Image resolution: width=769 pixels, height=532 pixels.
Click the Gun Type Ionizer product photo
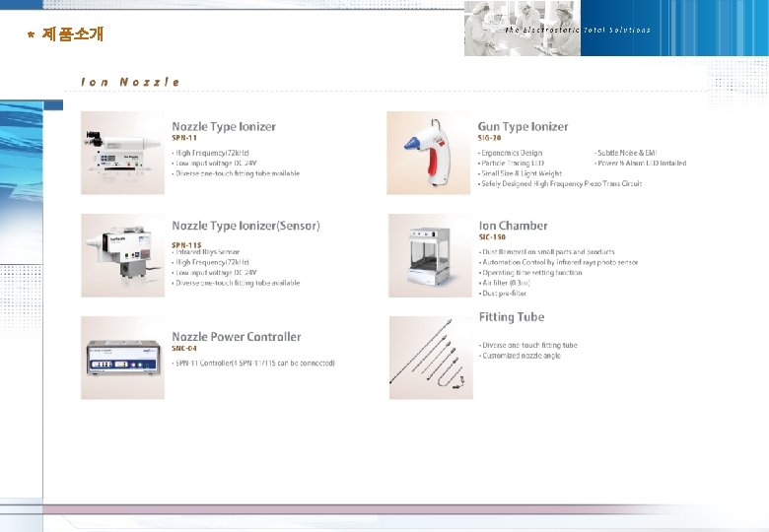click(429, 153)
